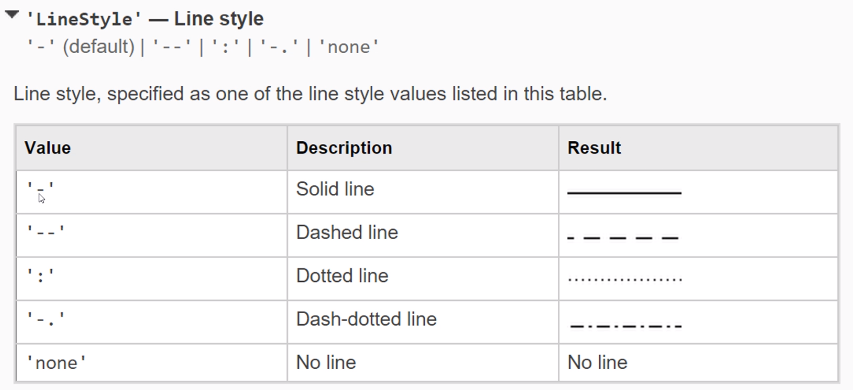The width and height of the screenshot is (853, 390).
Task: Click the Solid line description
Action: tap(335, 189)
